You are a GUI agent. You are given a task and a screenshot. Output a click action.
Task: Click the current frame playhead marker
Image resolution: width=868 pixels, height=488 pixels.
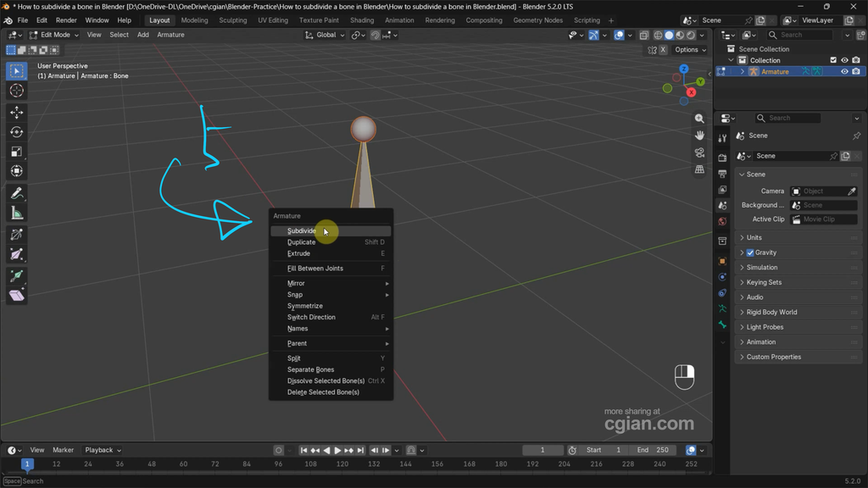26,464
